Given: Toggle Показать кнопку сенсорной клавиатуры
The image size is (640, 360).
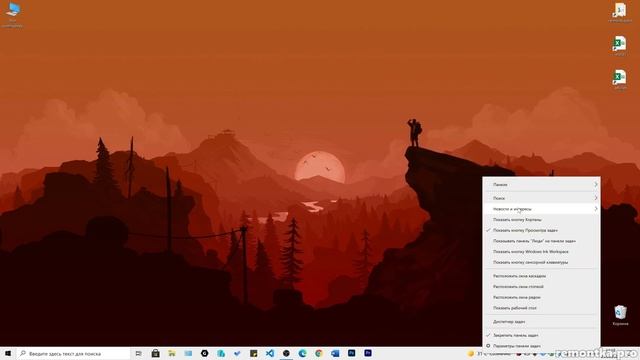Looking at the screenshot, I should click(x=541, y=262).
